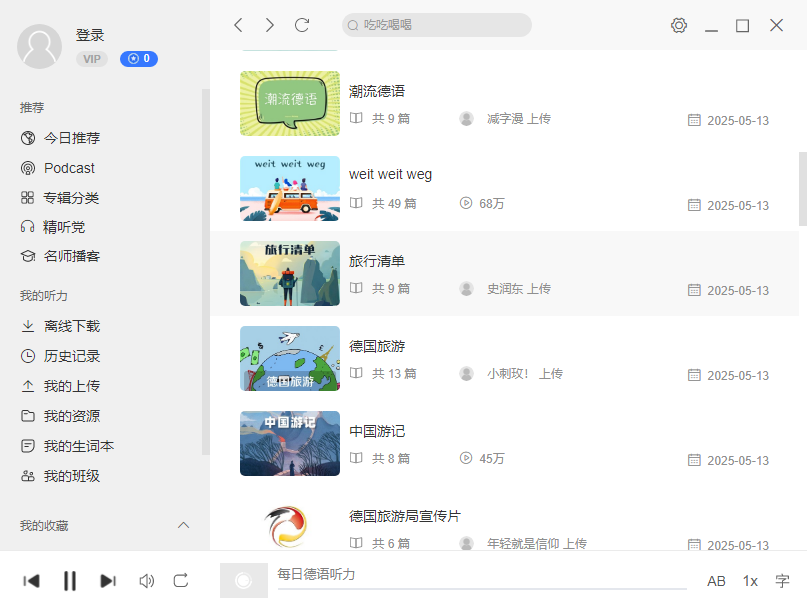The height and width of the screenshot is (610, 807).
Task: Click the player cover art disc thumbnail
Action: [x=244, y=581]
